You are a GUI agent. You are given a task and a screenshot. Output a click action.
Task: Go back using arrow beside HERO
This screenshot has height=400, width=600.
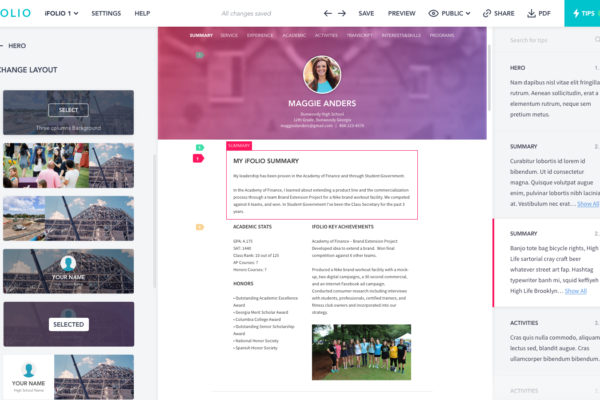[2, 46]
